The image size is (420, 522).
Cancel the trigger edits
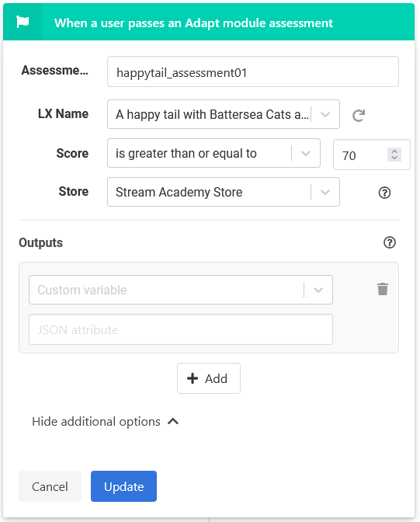(50, 486)
